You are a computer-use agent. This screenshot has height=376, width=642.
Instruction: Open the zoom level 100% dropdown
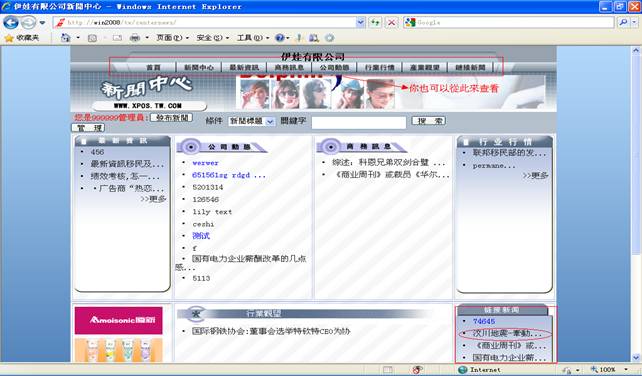point(626,370)
